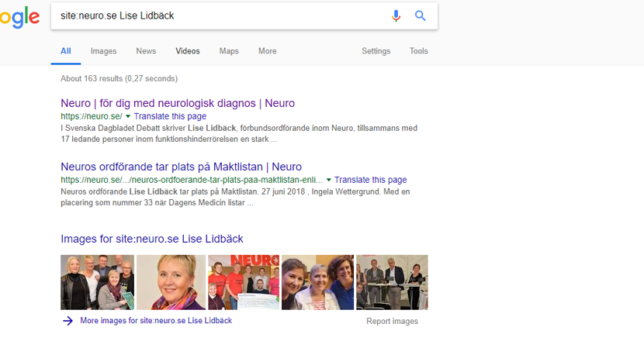
Task: Click the Google logo
Action: coord(19,16)
